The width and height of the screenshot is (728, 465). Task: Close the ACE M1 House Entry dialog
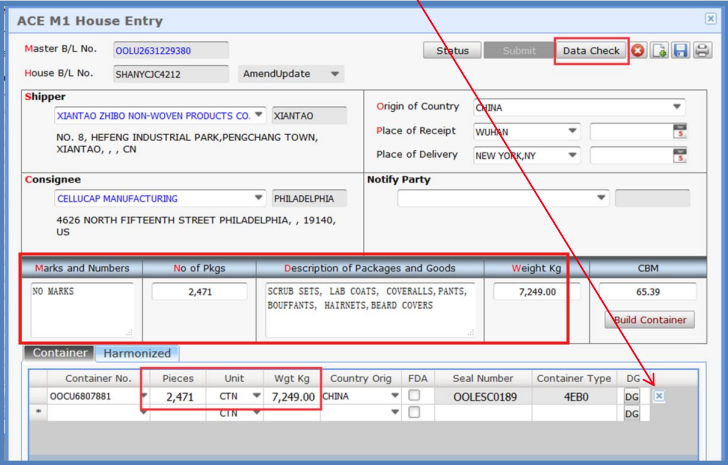711,19
